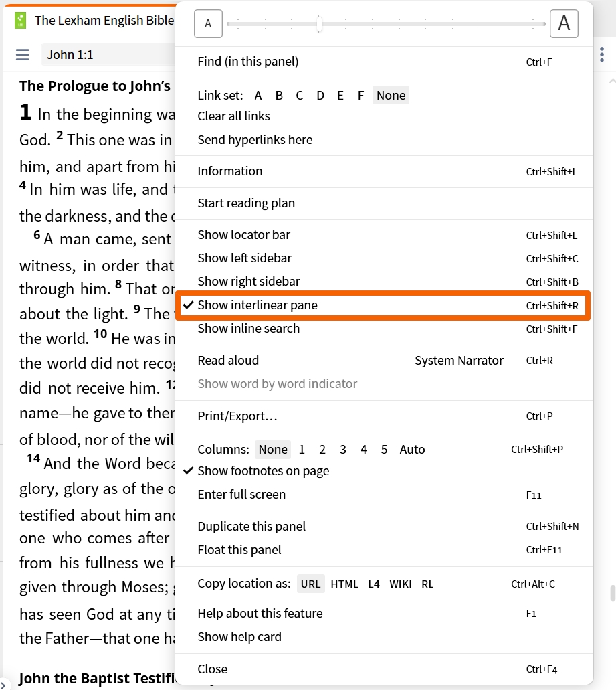The image size is (616, 690).
Task: Click the vertical scrollbar thumb at right
Action: (613, 593)
